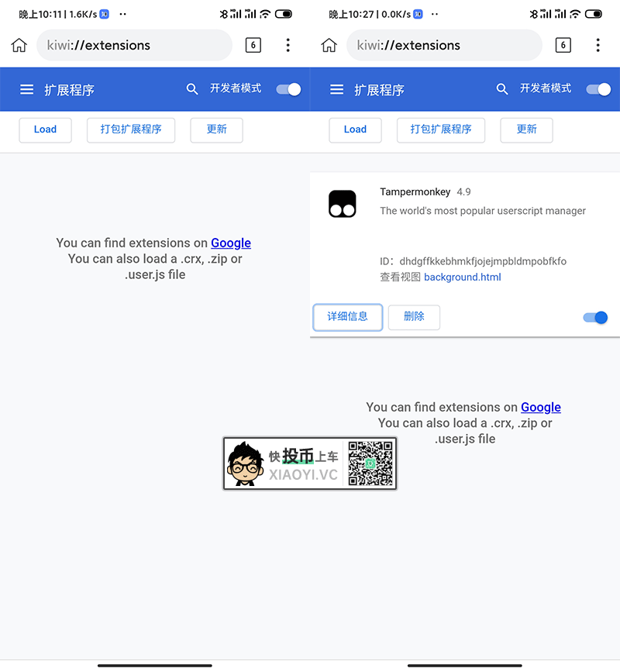Click the Tampermonkey extension icon
Image resolution: width=620 pixels, height=672 pixels.
pos(342,204)
